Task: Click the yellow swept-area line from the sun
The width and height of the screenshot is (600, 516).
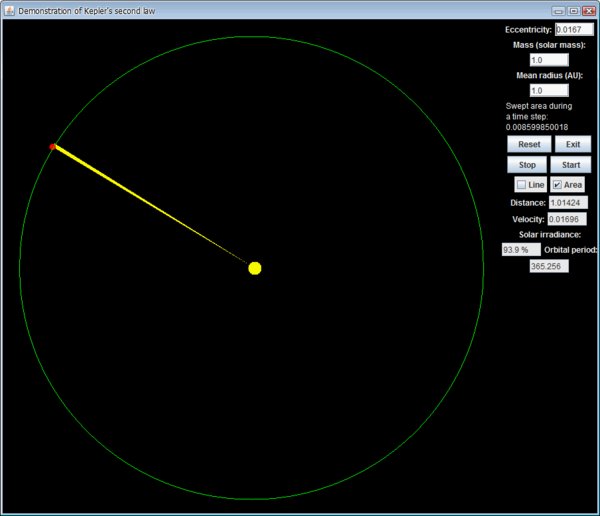Action: (x=151, y=204)
